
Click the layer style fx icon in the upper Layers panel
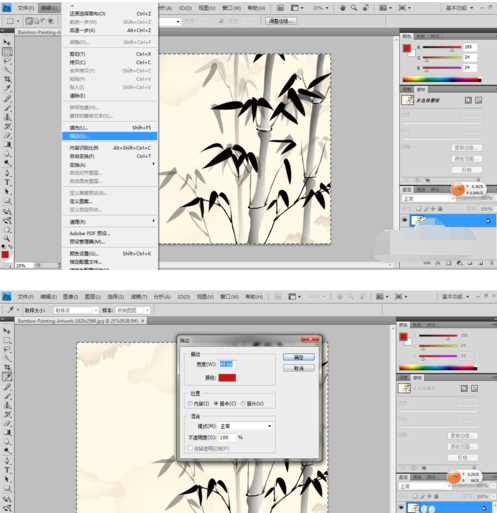(438, 263)
